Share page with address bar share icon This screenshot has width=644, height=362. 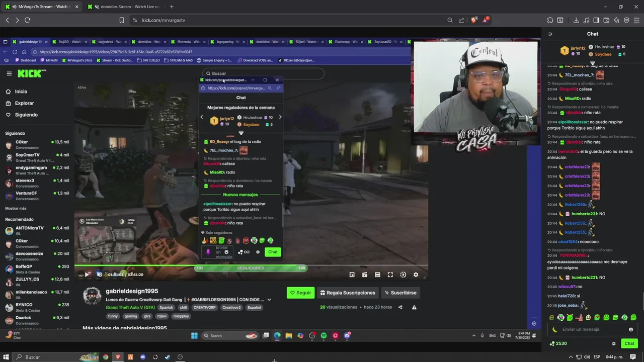(462, 20)
